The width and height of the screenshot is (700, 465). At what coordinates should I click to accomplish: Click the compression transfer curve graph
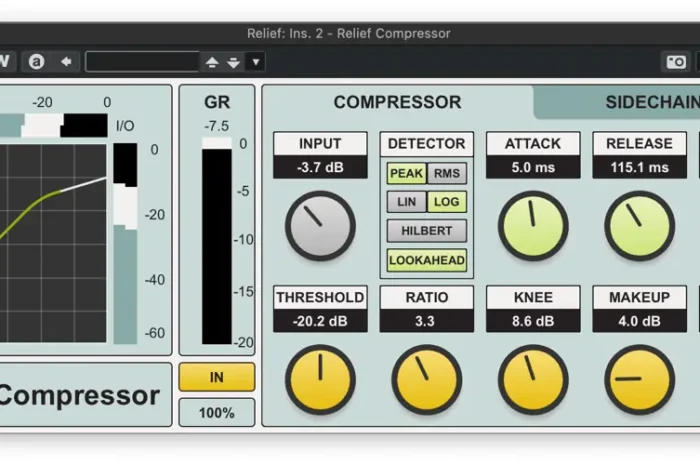(x=53, y=243)
